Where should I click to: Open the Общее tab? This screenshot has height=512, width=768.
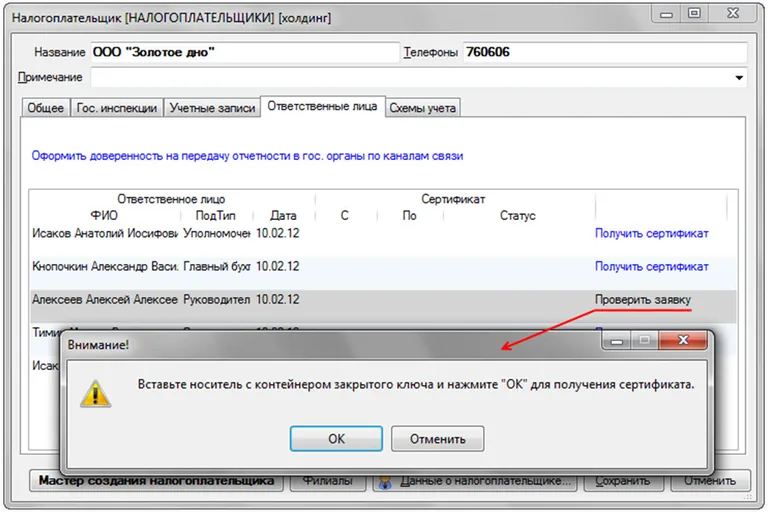click(x=46, y=108)
